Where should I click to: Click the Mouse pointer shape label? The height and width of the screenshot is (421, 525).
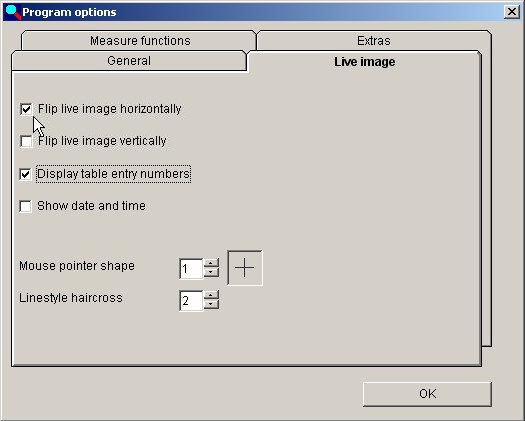[77, 266]
